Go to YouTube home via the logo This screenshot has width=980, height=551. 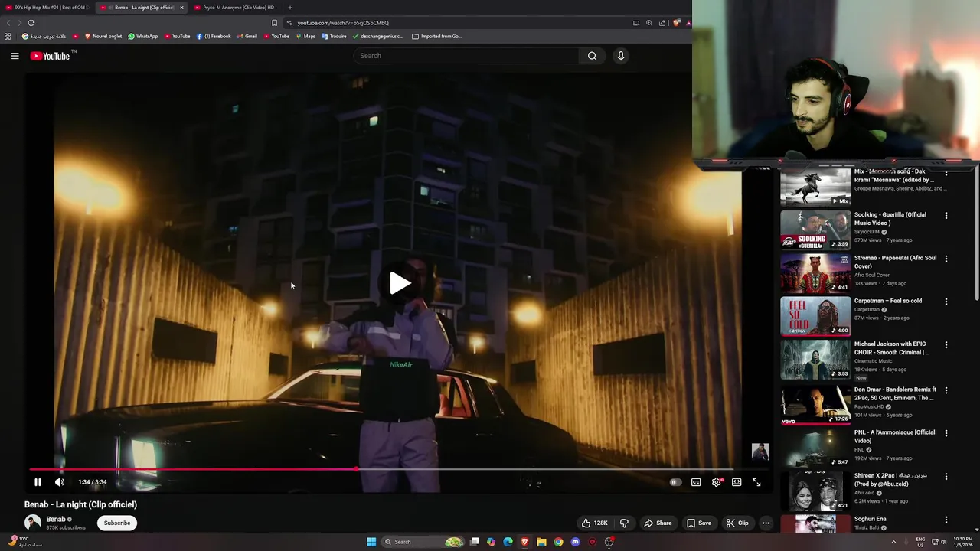[50, 56]
